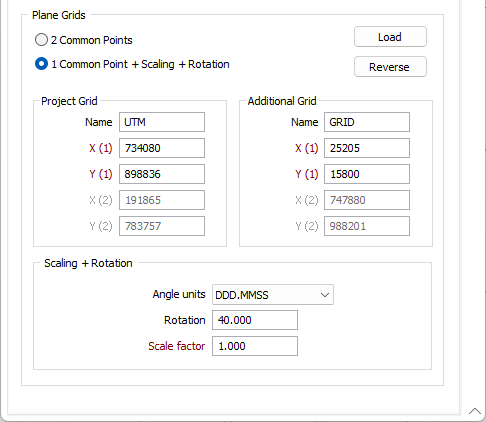
Task: Click the Reverse button
Action: pos(390,67)
